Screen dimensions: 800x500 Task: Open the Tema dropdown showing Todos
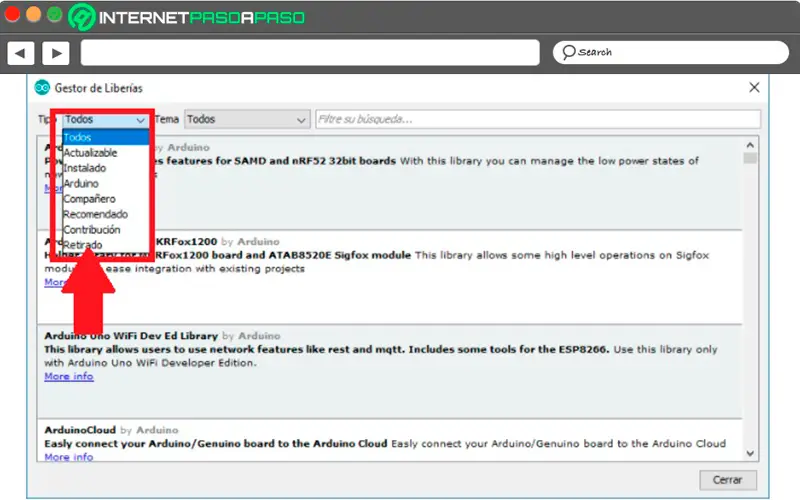tap(247, 119)
